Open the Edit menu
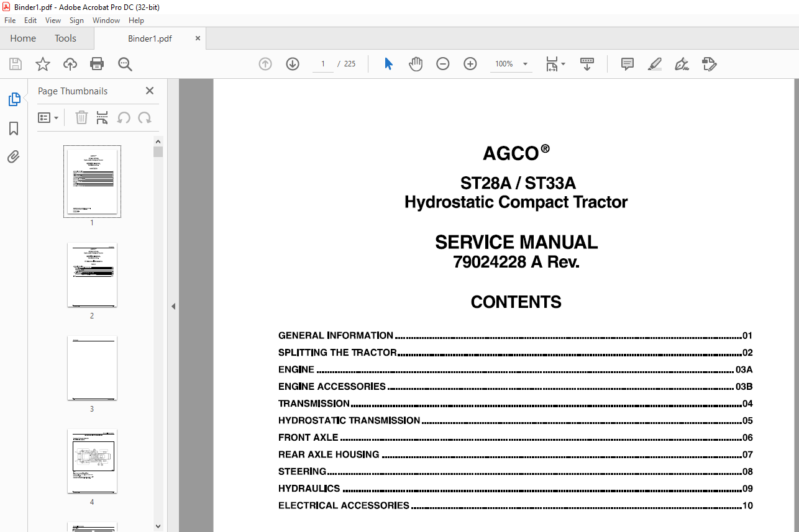This screenshot has height=532, width=799. tap(30, 20)
